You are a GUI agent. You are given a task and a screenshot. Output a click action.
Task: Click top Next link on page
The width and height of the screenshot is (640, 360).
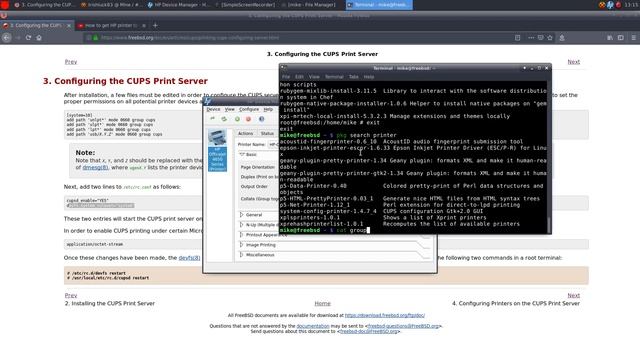tap(573, 62)
